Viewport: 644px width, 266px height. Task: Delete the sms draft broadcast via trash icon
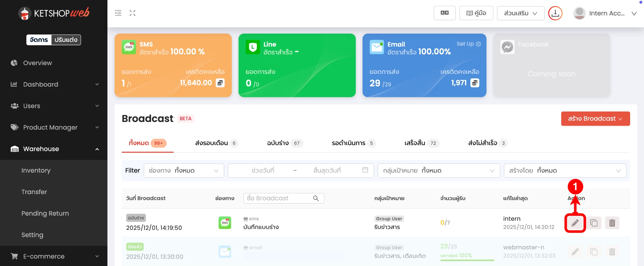coord(612,223)
